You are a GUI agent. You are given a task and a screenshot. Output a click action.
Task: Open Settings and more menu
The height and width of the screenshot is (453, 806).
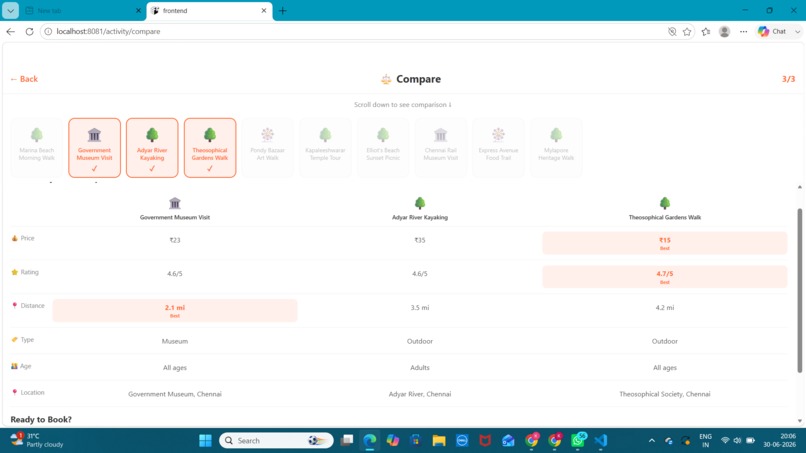(743, 31)
